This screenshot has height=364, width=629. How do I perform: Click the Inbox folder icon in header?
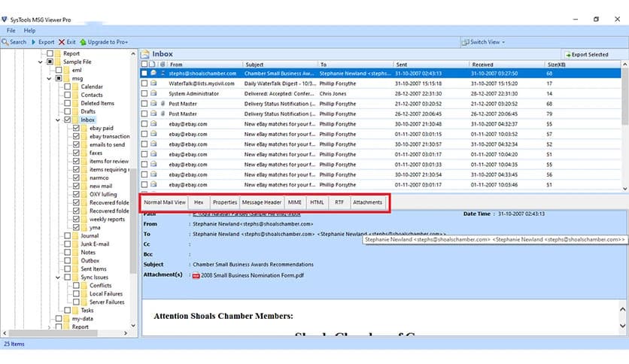click(x=145, y=53)
